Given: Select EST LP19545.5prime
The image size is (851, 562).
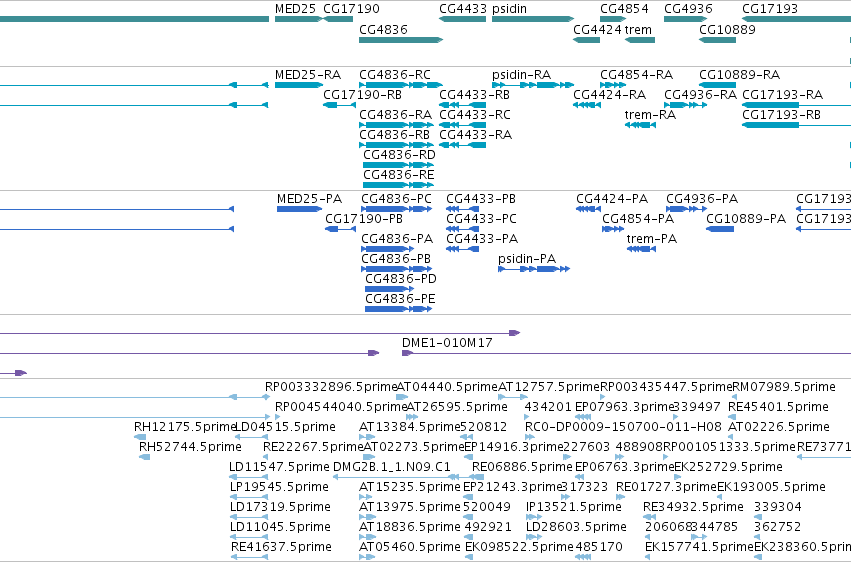Looking at the screenshot, I should [x=279, y=487].
